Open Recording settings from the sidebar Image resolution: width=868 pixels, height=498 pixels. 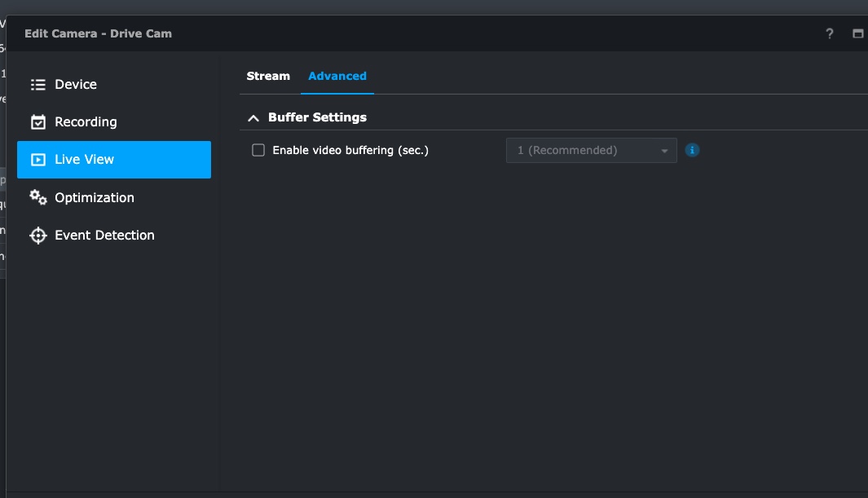[86, 121]
